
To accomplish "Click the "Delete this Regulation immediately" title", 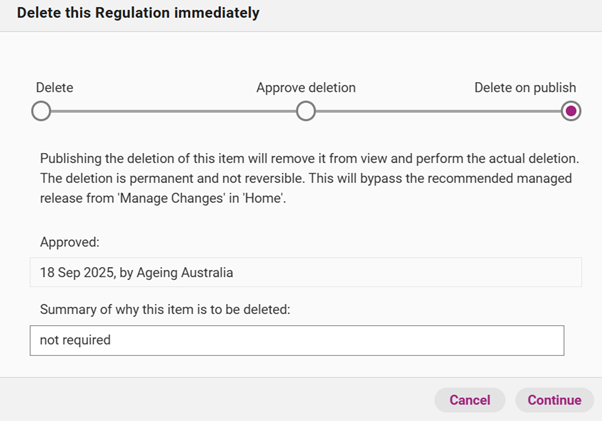I will click(x=138, y=13).
